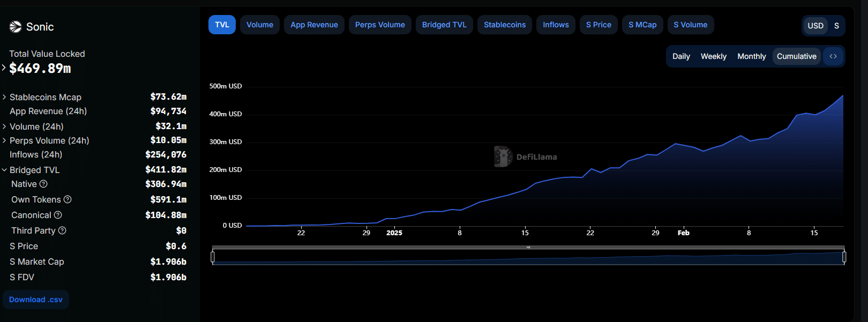This screenshot has width=868, height=322.
Task: Toggle the Volume chart metric
Action: (260, 25)
